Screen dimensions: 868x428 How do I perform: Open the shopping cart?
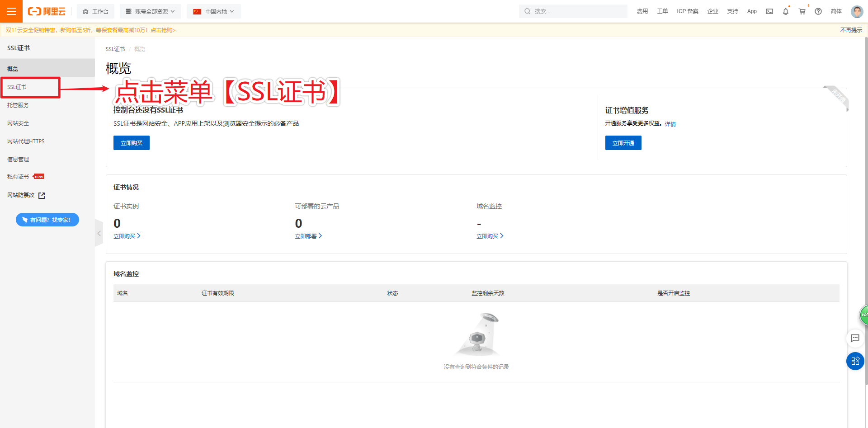click(x=802, y=11)
